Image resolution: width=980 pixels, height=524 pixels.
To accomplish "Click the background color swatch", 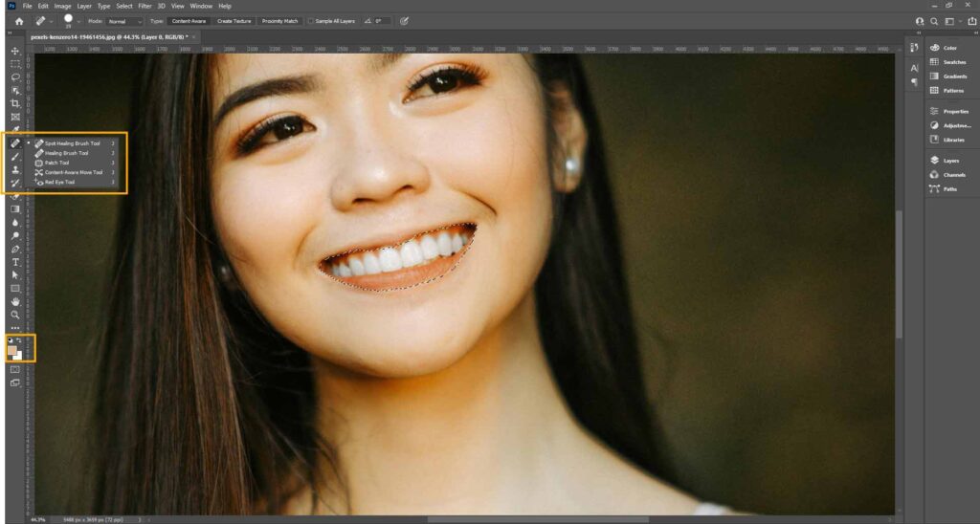I will 19,356.
